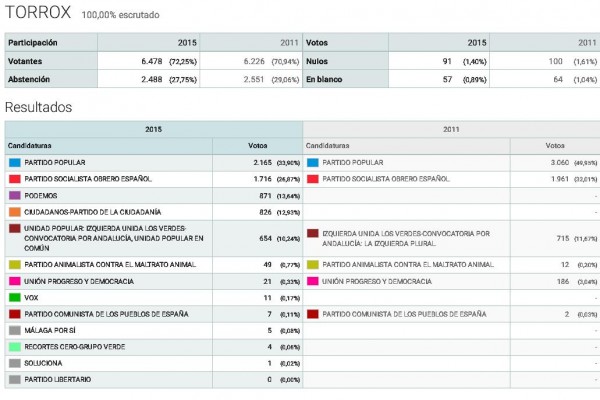Select the TORROX municipality title
Image resolution: width=600 pixels, height=400 pixels.
coord(38,12)
